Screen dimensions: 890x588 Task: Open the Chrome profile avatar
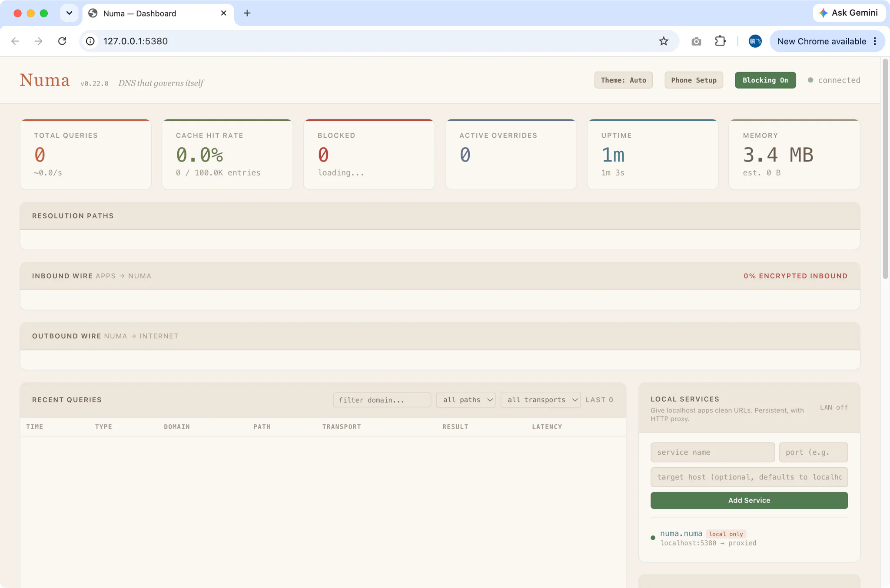pos(755,41)
